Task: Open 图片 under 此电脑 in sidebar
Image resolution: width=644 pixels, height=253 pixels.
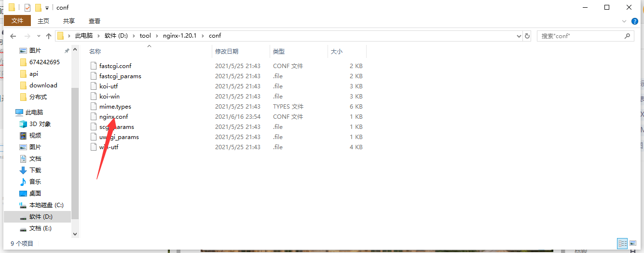Action: (35, 147)
